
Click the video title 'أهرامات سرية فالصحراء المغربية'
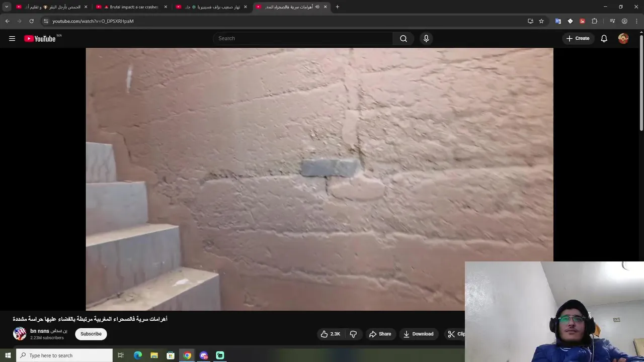(x=90, y=319)
